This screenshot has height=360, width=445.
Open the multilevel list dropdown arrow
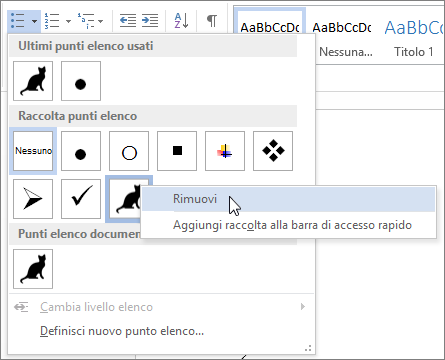pos(101,21)
